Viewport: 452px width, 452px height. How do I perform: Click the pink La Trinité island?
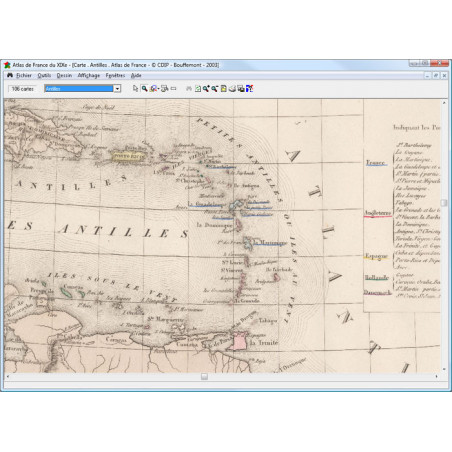(x=239, y=342)
